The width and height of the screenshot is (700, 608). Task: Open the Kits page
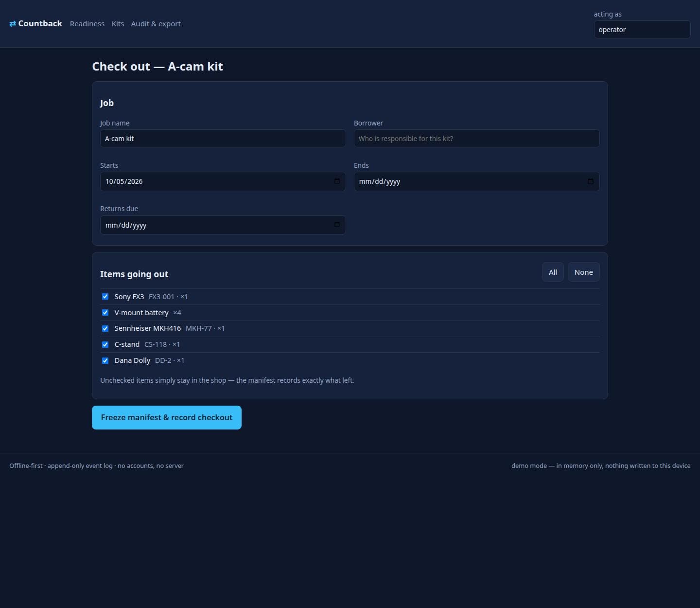coord(118,24)
